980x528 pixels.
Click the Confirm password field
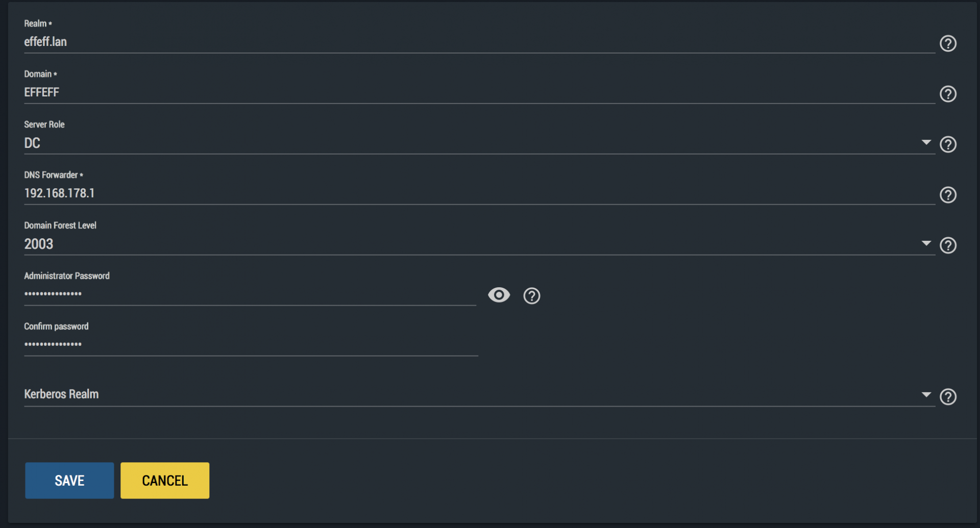point(250,344)
